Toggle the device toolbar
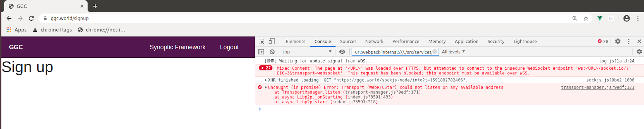This screenshot has width=644, height=129. coord(272,41)
